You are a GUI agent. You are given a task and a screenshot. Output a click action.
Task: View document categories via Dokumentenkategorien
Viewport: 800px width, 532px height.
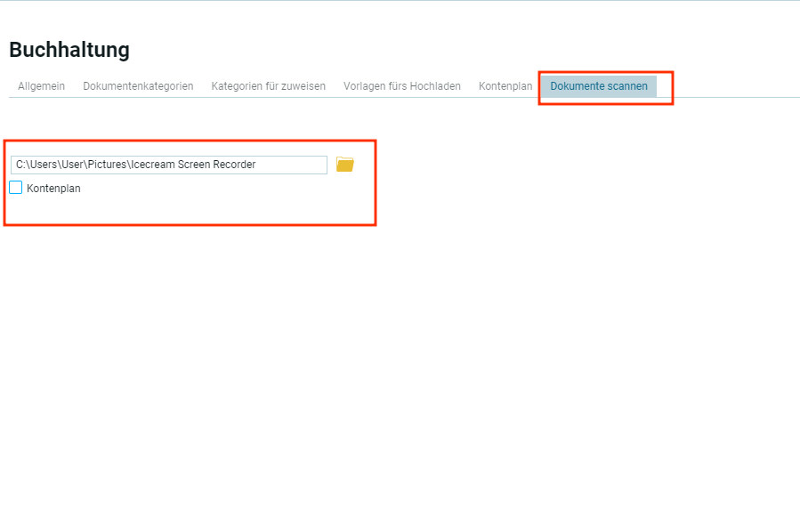(x=138, y=86)
